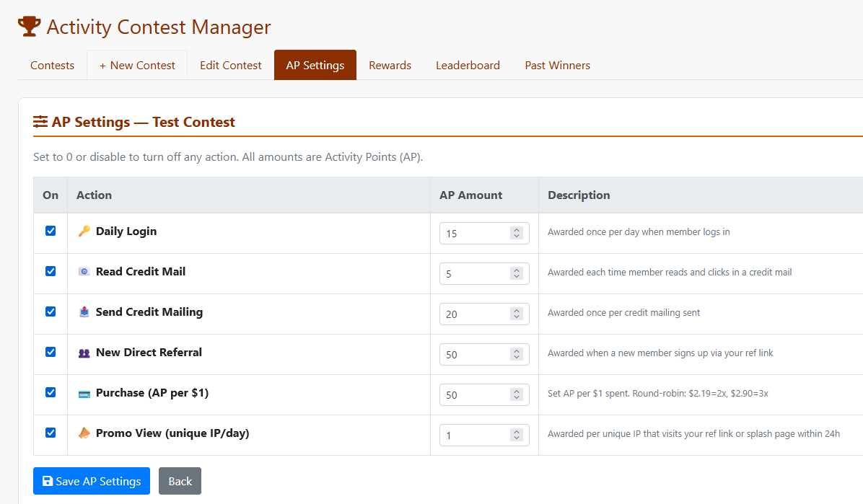Click the New Direct Referral amount stepper arrows
Screen dimensions: 863x504
(x=516, y=354)
